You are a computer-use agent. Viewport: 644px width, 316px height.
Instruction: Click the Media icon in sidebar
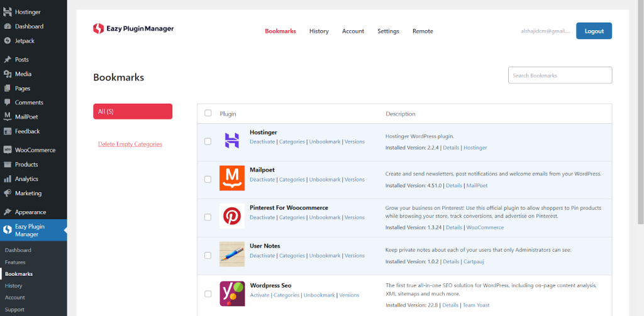click(8, 74)
